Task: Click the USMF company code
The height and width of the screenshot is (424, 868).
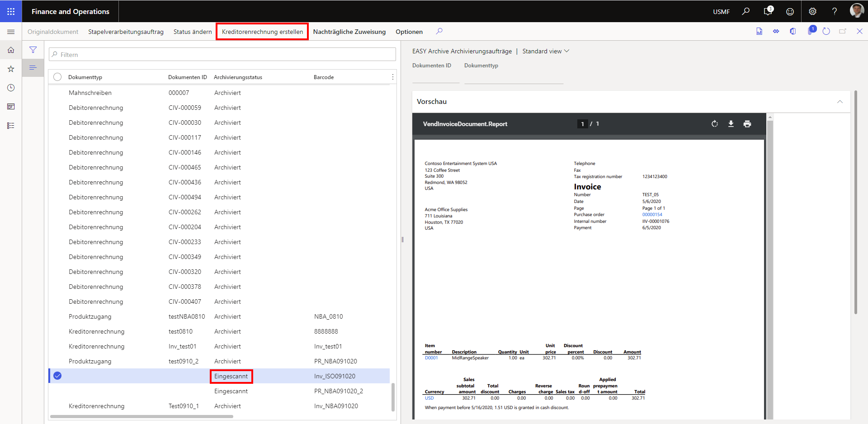Action: 721,12
